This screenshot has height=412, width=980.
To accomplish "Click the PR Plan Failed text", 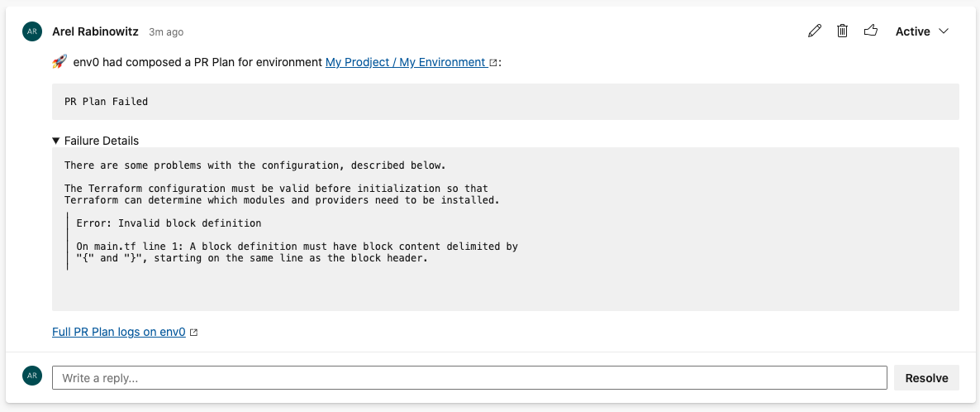I will pos(107,101).
